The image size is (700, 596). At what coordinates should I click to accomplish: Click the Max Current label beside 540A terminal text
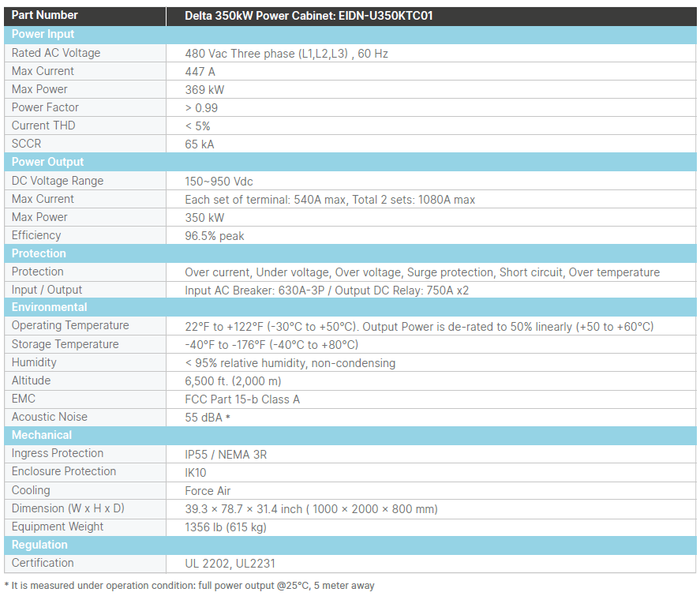click(43, 199)
